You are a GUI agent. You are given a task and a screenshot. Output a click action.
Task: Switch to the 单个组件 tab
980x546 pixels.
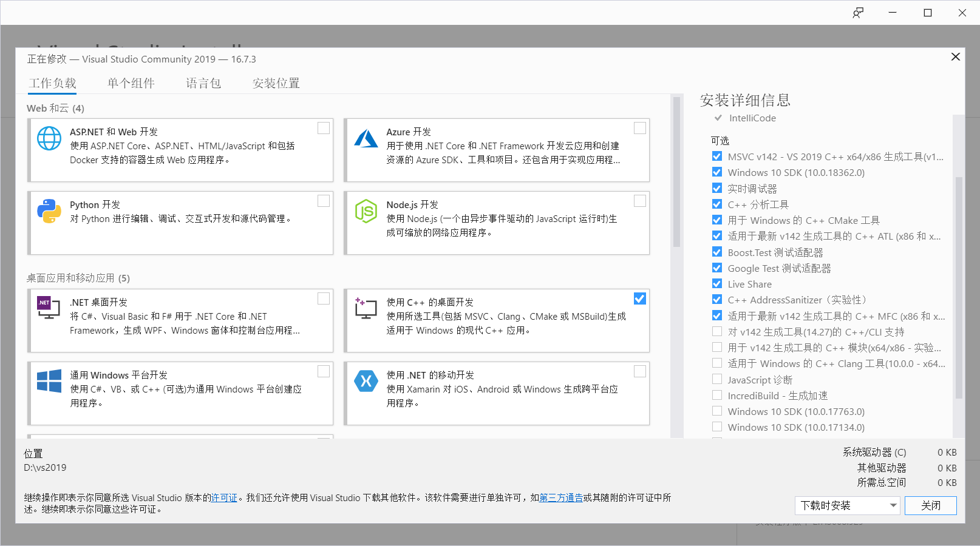tap(131, 83)
